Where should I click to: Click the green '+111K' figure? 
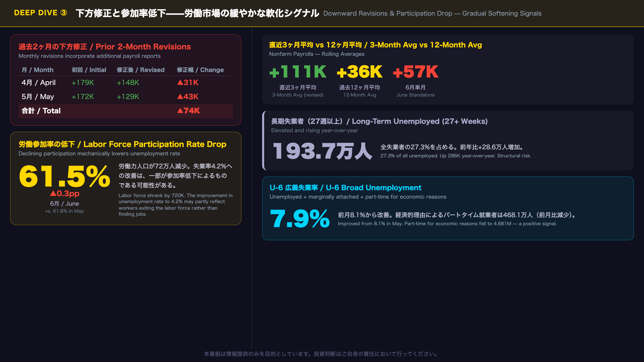[298, 71]
